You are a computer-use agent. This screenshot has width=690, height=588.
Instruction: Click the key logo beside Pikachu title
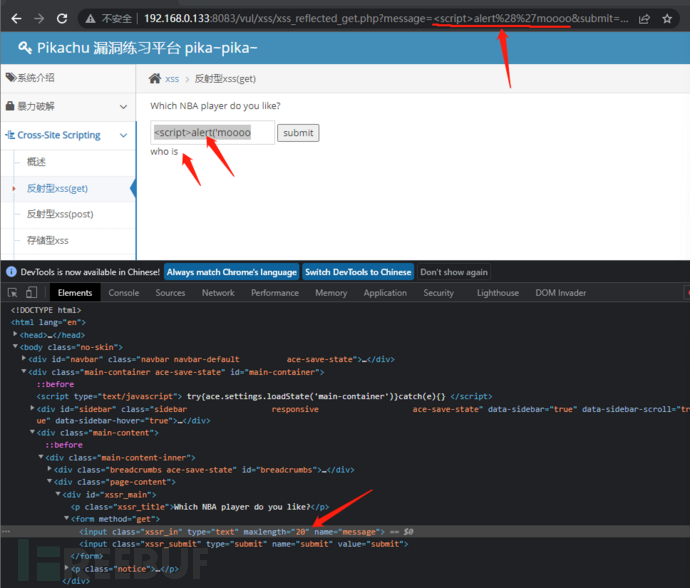[x=25, y=48]
